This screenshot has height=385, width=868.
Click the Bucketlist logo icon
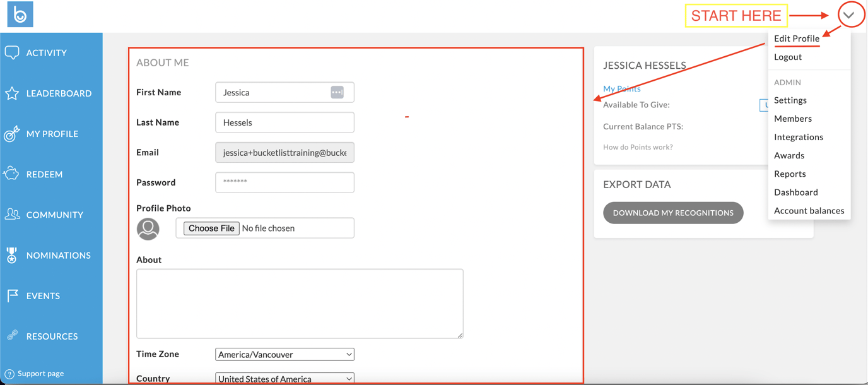point(20,15)
